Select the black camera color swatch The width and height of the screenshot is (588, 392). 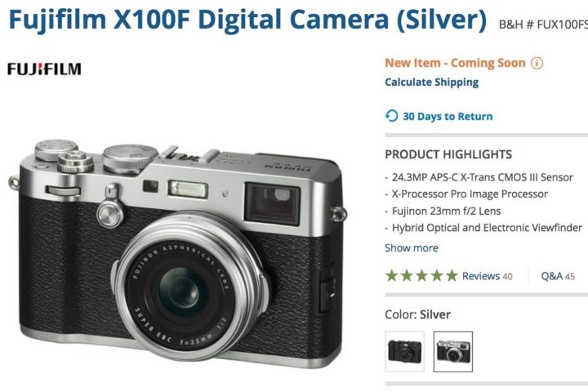[x=404, y=351]
